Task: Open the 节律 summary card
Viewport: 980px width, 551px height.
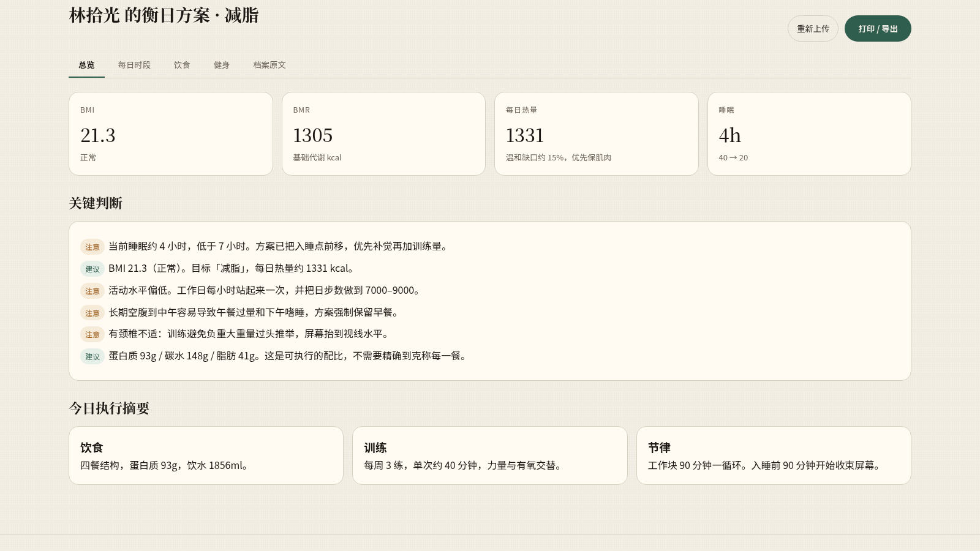Action: coord(774,455)
